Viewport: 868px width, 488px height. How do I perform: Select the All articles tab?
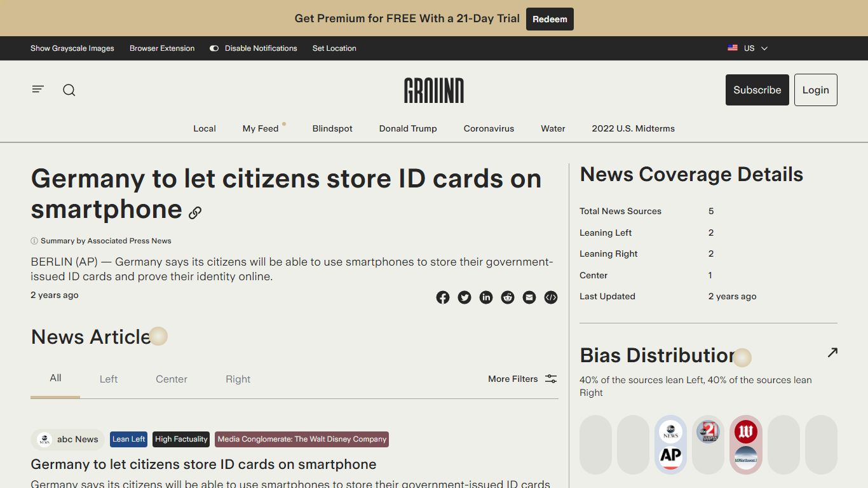pyautogui.click(x=55, y=378)
